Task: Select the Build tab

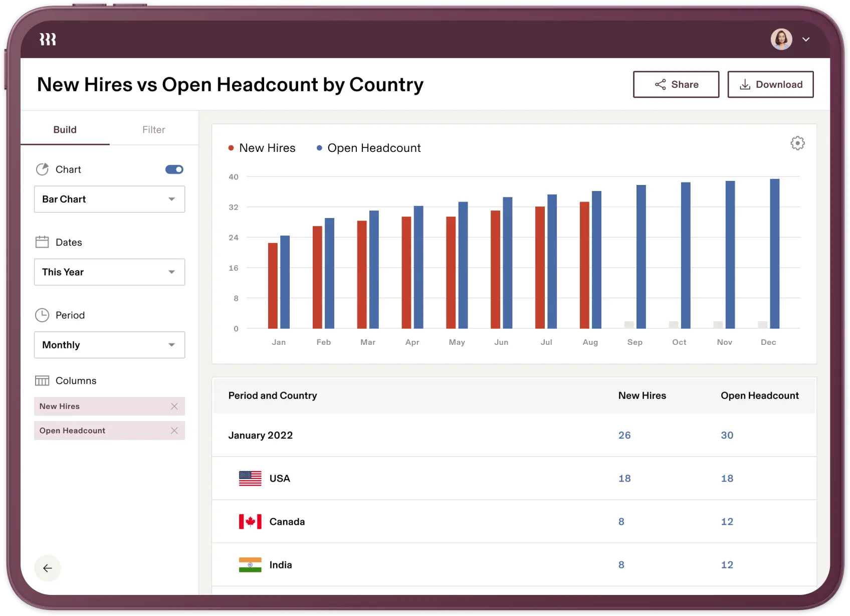Action: pyautogui.click(x=65, y=129)
